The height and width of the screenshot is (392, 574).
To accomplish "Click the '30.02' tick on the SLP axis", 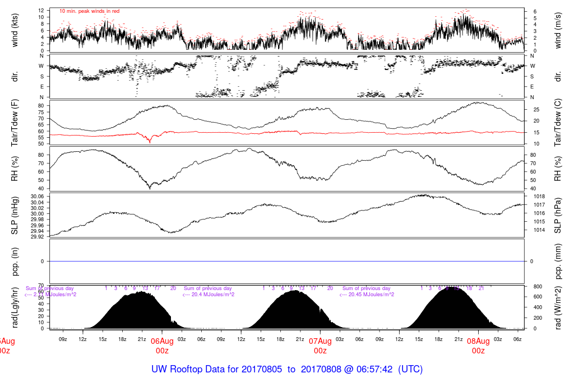I will click(38, 208).
